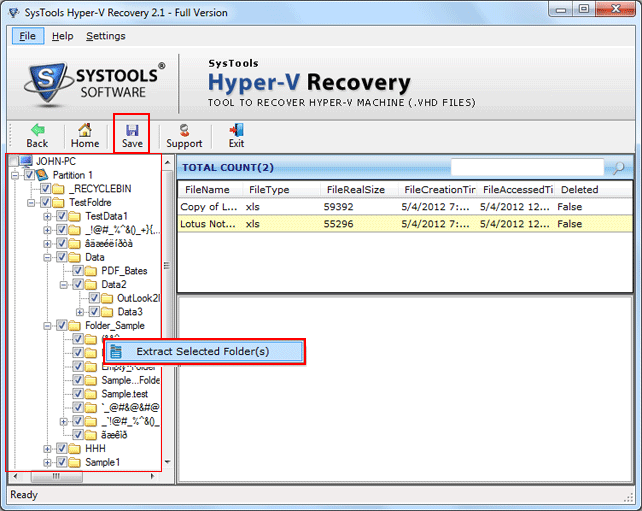
Task: Click the Sample.test folder icon
Action: point(90,394)
